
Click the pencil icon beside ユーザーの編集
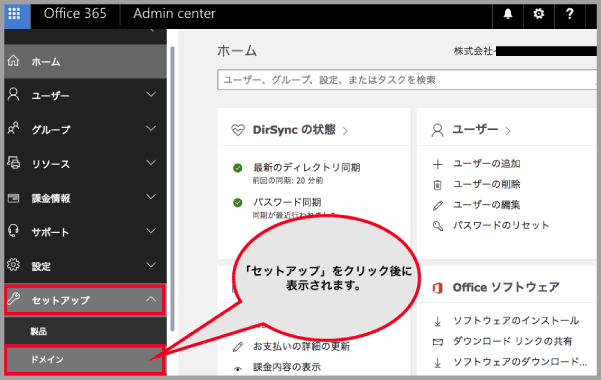pos(437,206)
